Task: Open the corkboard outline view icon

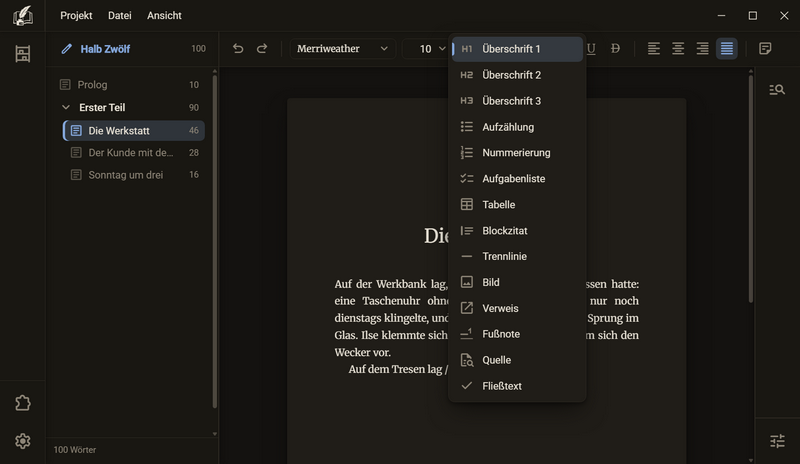Action: coord(22,54)
